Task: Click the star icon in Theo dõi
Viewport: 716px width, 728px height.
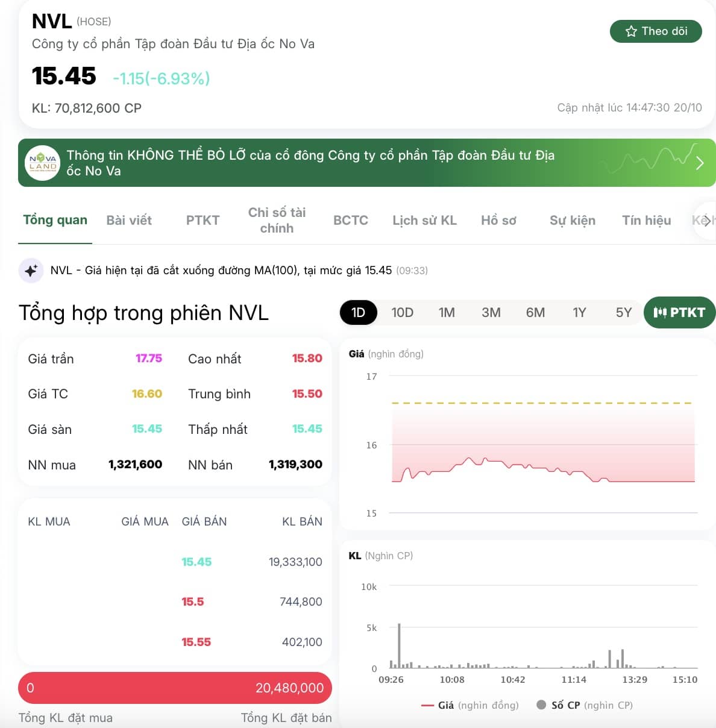Action: click(631, 31)
